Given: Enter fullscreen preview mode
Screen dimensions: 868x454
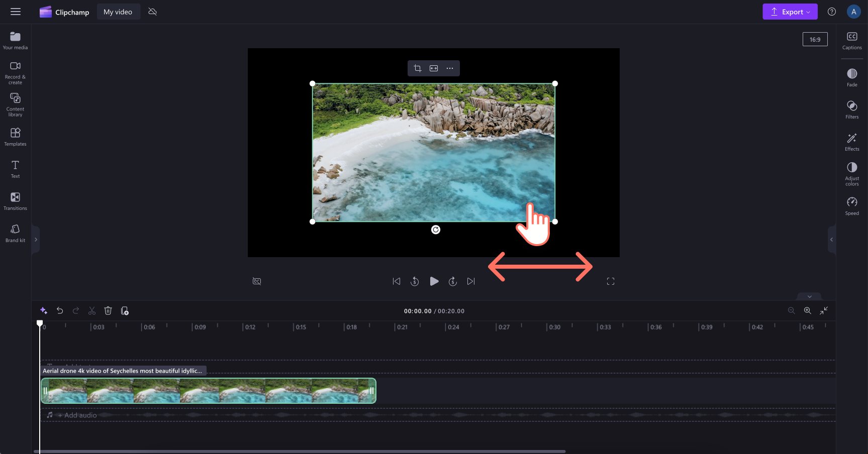Looking at the screenshot, I should [611, 281].
